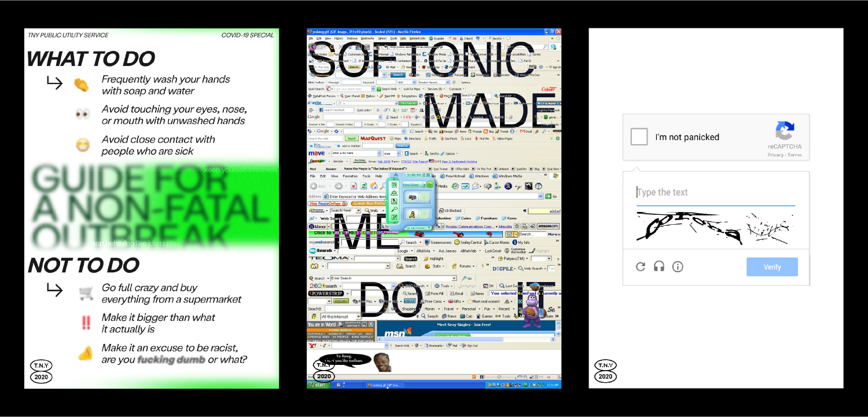Expand the Quick Links dropdown
This screenshot has height=417, width=868.
(x=365, y=110)
